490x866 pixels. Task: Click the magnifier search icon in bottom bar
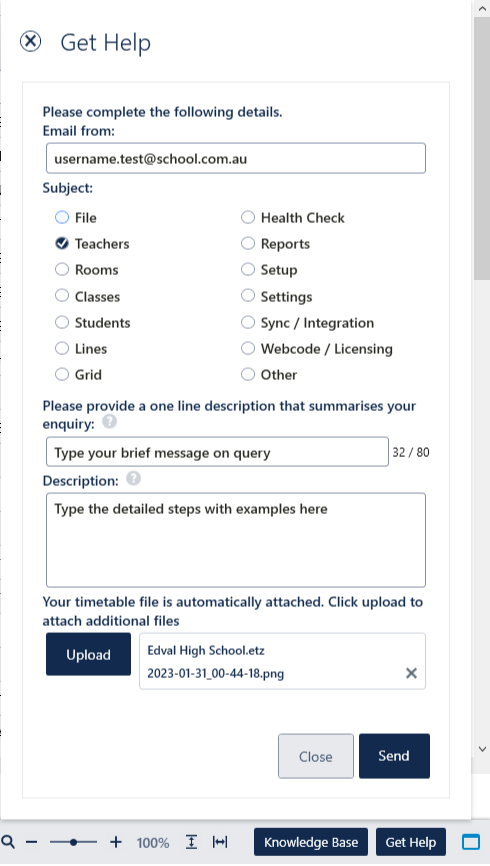coord(8,842)
